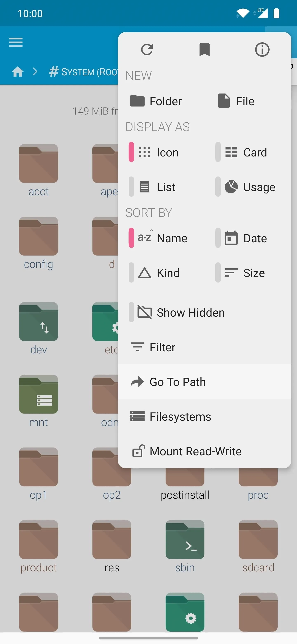Open Filesystems menu entry
The width and height of the screenshot is (297, 644).
click(204, 417)
